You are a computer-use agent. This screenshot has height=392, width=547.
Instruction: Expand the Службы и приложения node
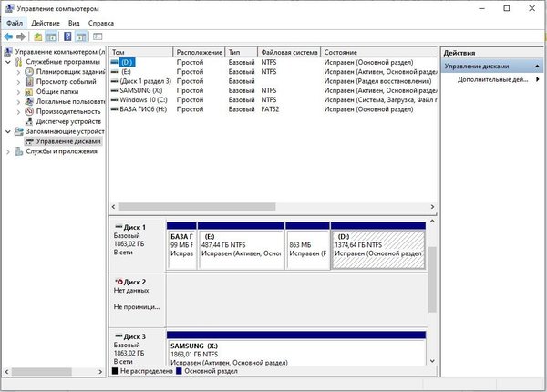(8, 151)
